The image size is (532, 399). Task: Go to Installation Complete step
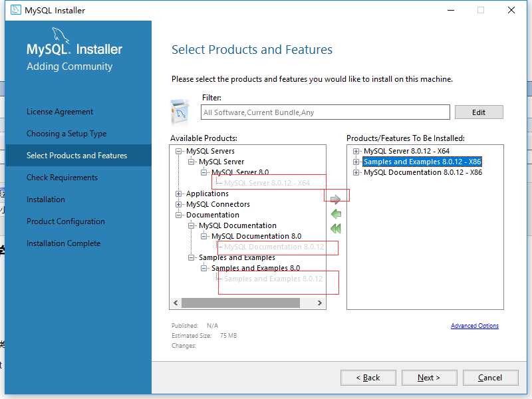coord(63,243)
